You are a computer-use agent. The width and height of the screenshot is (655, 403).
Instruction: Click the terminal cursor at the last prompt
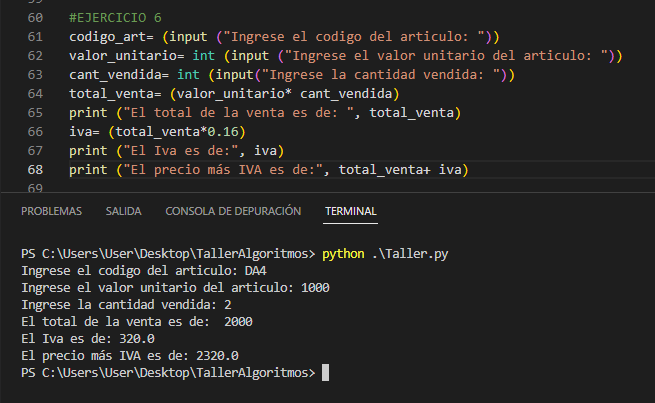pos(325,373)
